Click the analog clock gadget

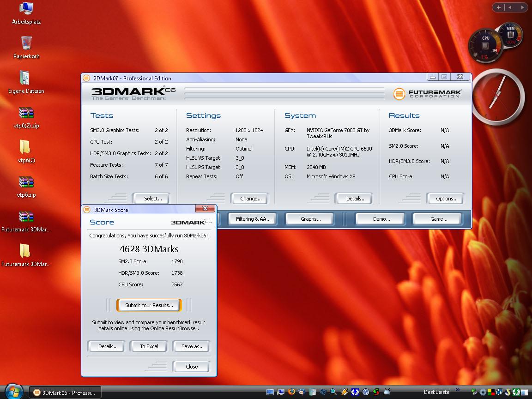pos(498,97)
